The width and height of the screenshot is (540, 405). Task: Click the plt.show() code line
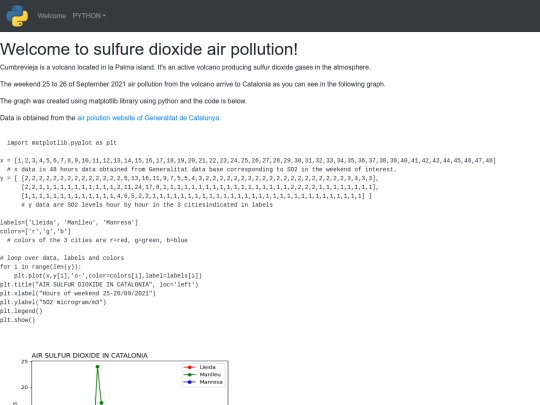click(x=18, y=320)
